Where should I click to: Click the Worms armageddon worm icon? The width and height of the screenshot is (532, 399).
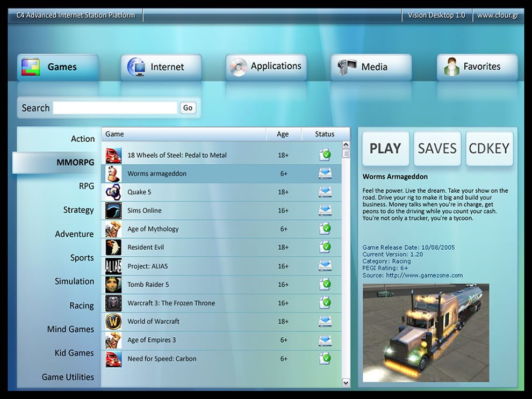coord(113,173)
